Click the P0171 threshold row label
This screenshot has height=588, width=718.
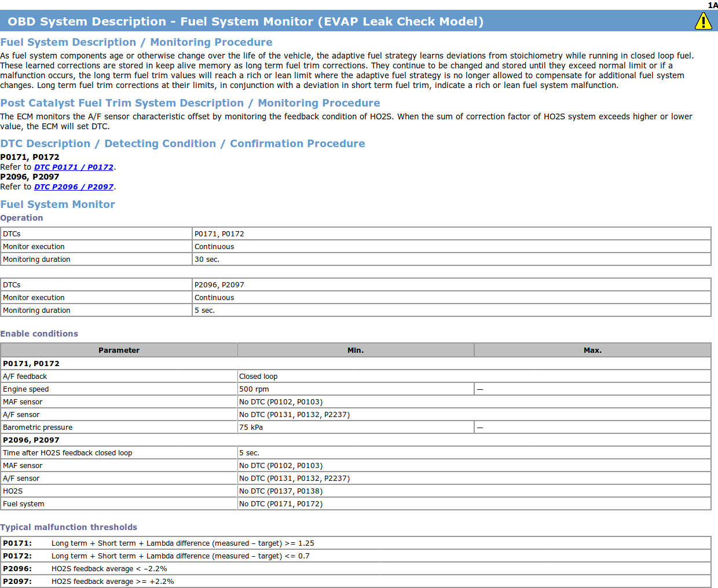[x=17, y=543]
